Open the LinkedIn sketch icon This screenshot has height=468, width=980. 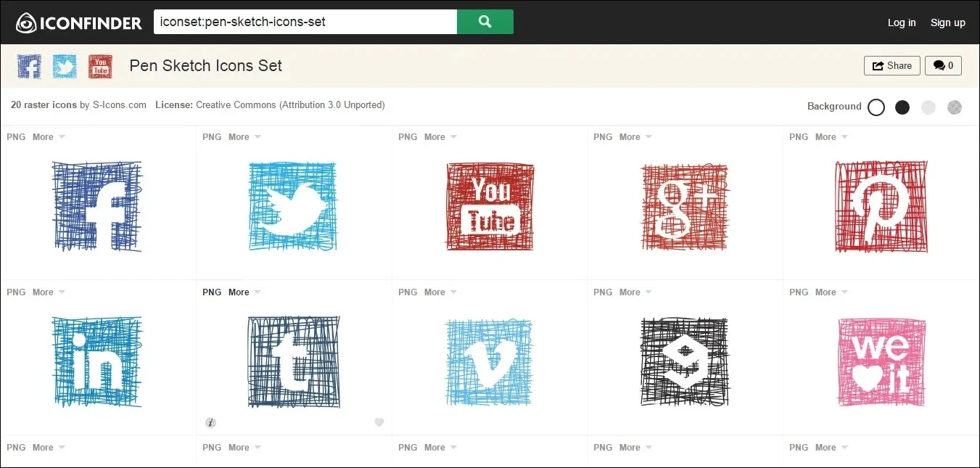98,361
